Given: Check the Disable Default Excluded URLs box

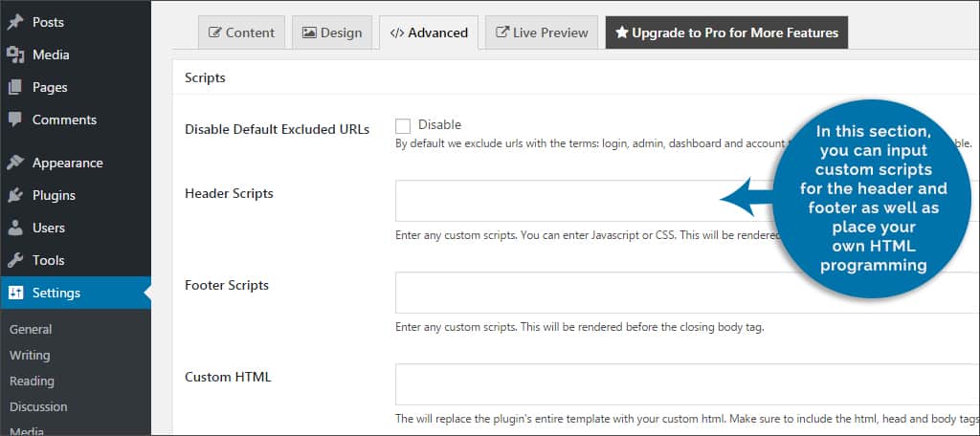Looking at the screenshot, I should (403, 126).
